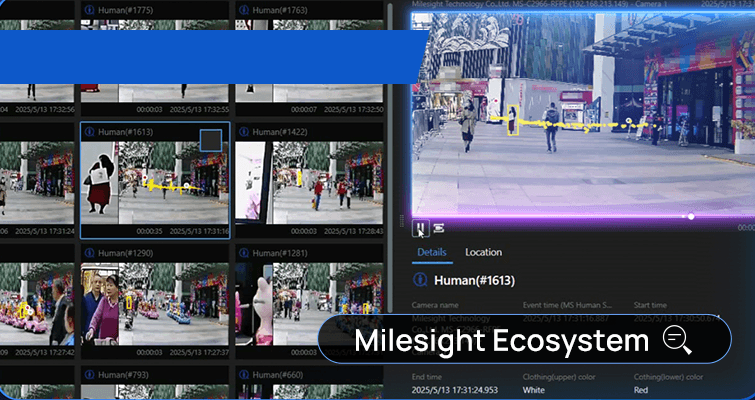Open the Human(#1613) result thumbnail
Image resolution: width=755 pixels, height=400 pixels.
(155, 182)
